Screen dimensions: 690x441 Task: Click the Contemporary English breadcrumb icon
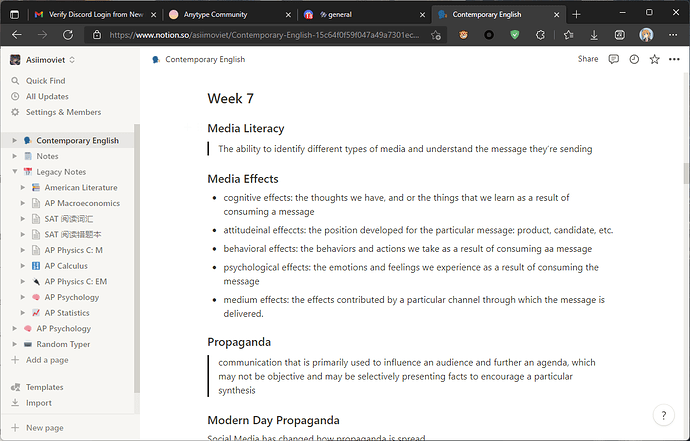(x=156, y=59)
